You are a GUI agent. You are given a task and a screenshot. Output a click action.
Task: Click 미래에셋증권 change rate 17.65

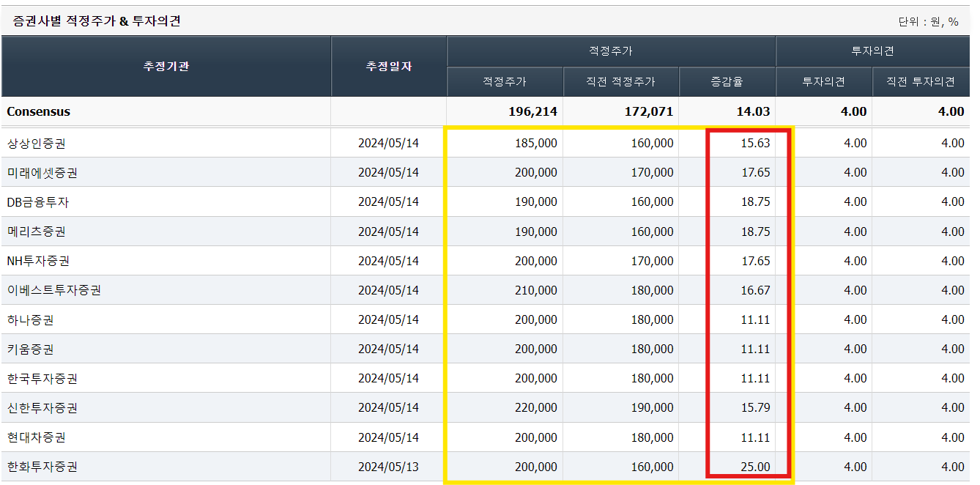pos(756,173)
